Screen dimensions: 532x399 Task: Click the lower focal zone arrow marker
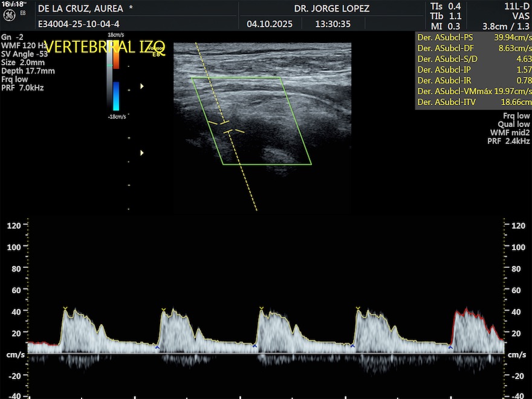142,153
